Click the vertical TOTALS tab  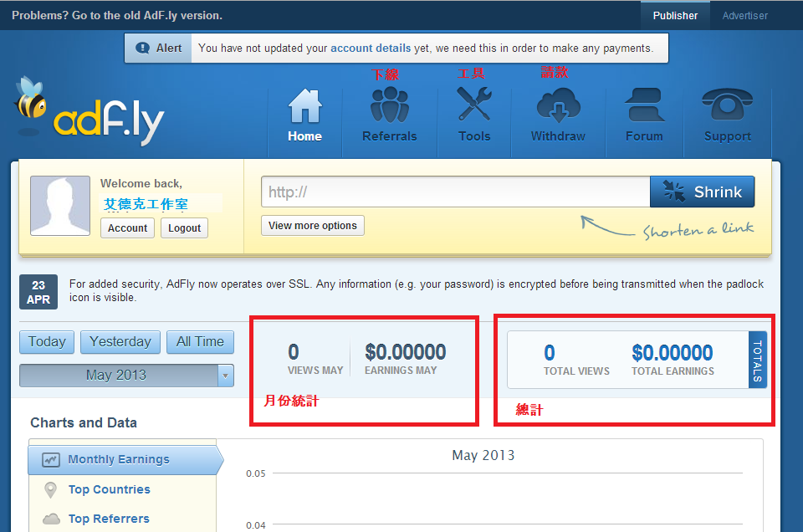758,360
